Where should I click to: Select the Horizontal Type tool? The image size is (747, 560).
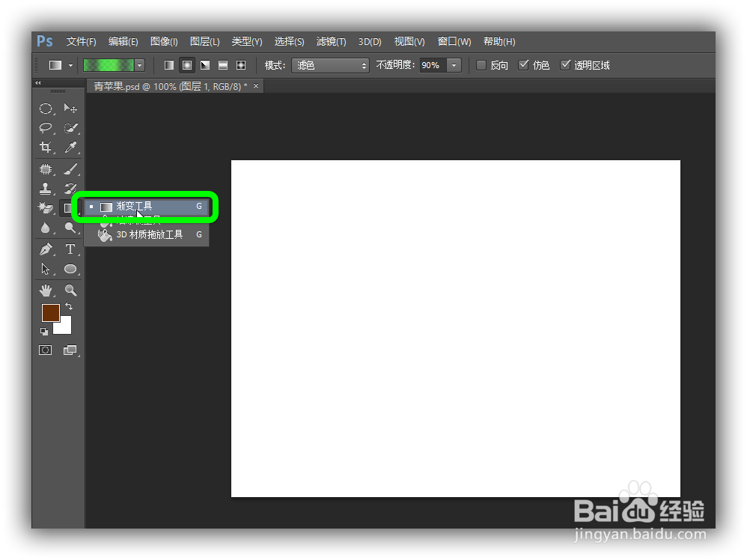coord(70,249)
